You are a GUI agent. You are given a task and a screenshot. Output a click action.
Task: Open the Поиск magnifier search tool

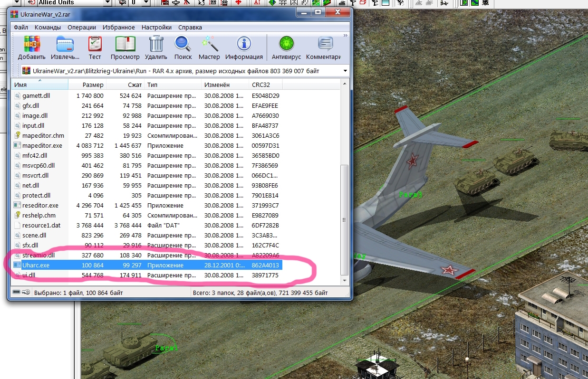(x=183, y=45)
